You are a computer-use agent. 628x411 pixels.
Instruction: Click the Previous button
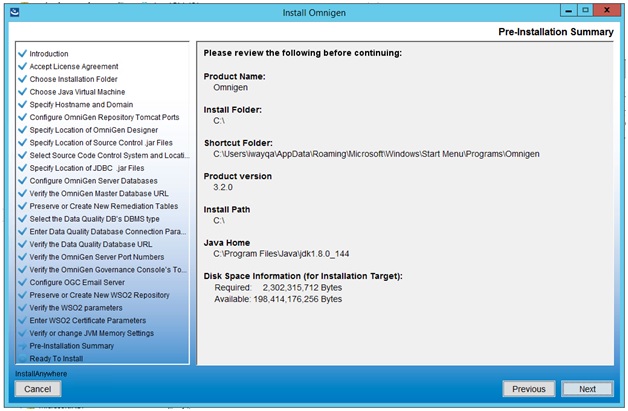529,389
